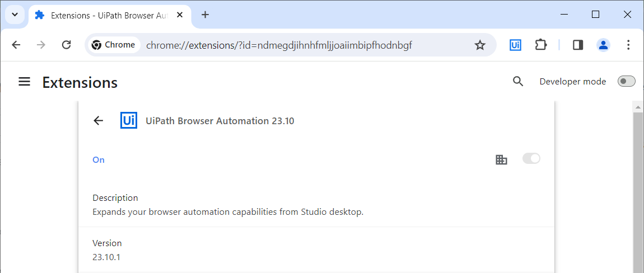
Task: Go back to previous page in Chrome
Action: pos(16,45)
